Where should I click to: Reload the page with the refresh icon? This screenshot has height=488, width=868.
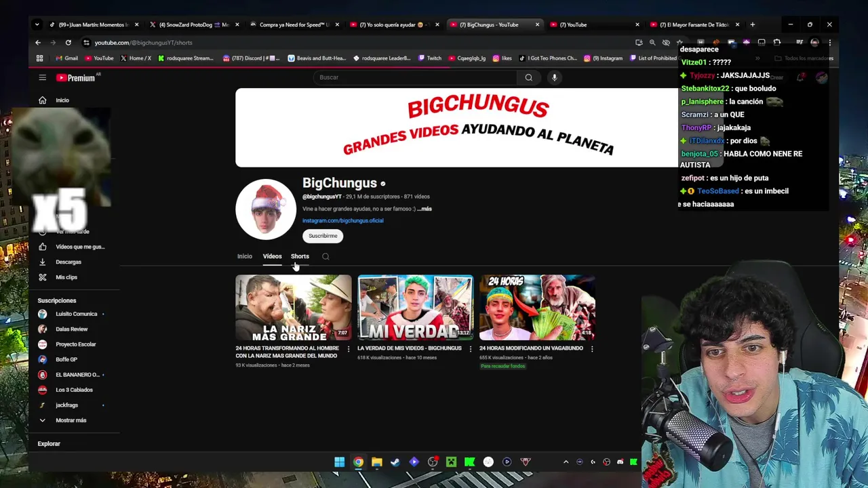pyautogui.click(x=68, y=43)
